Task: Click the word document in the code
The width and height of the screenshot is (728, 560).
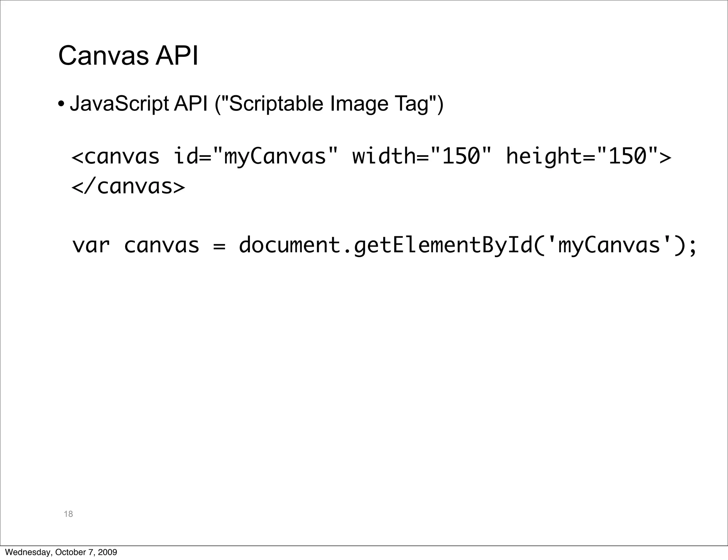Action: click(290, 246)
